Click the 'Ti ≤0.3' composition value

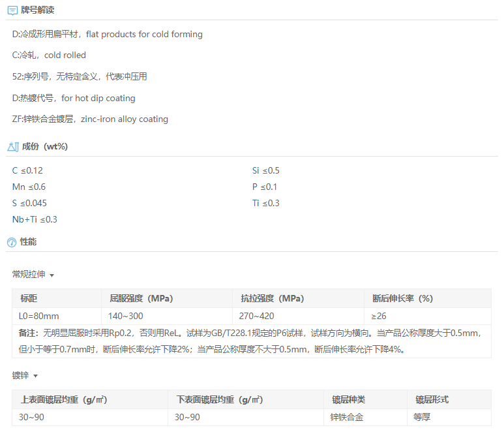(x=266, y=204)
